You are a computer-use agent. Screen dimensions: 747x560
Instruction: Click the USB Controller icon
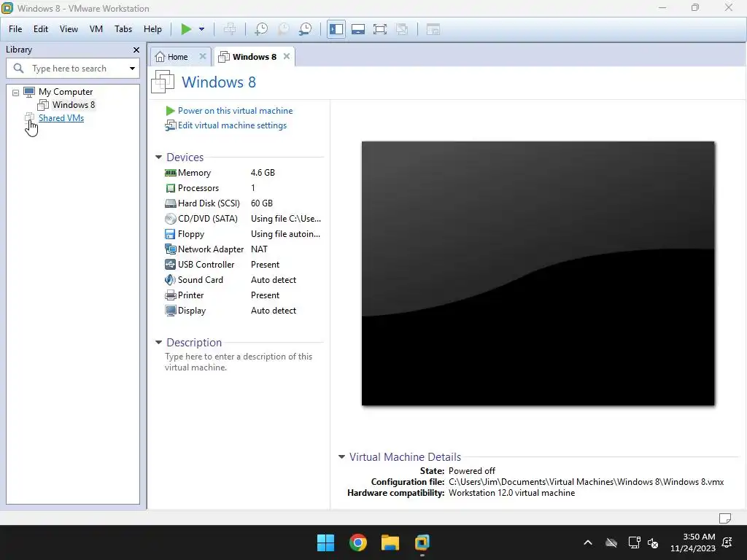point(170,264)
